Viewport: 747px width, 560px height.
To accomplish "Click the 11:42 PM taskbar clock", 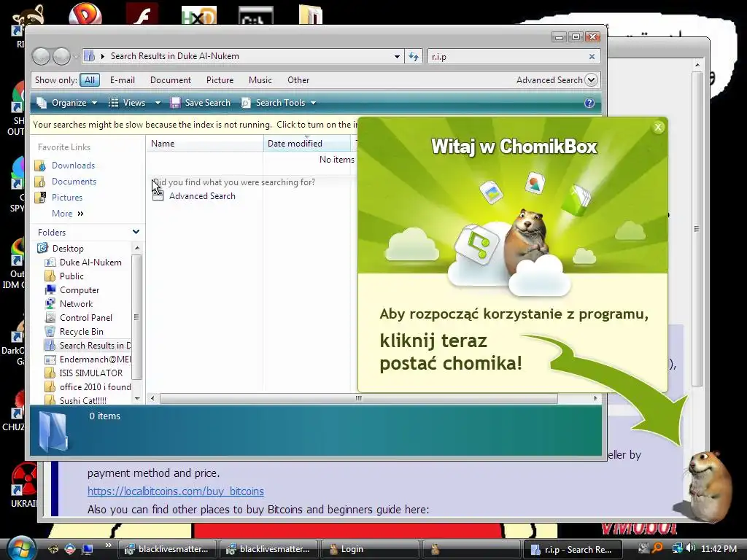I will coord(719,548).
